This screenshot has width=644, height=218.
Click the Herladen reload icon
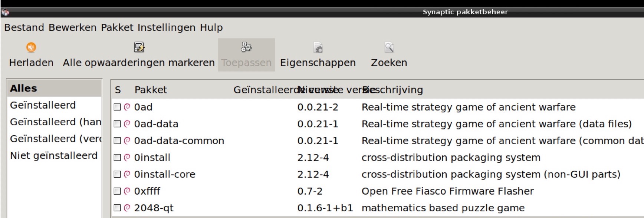(x=31, y=47)
